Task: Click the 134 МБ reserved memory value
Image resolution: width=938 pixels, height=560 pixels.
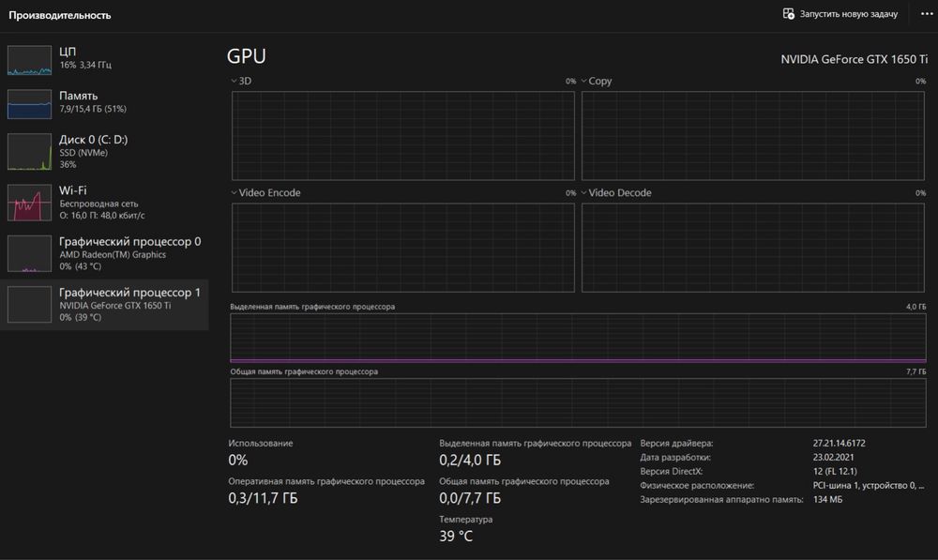Action: [828, 500]
